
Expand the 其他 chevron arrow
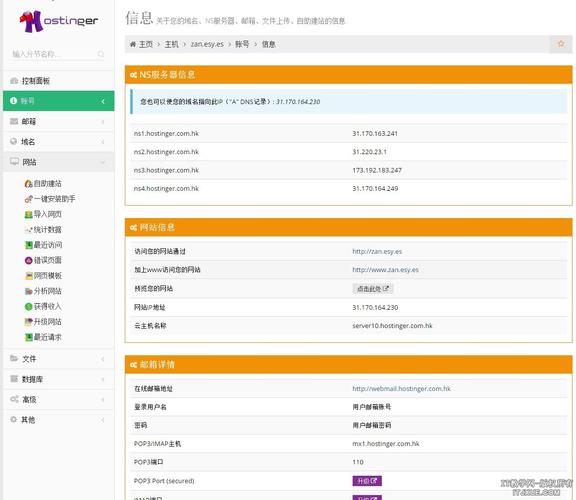[103, 420]
